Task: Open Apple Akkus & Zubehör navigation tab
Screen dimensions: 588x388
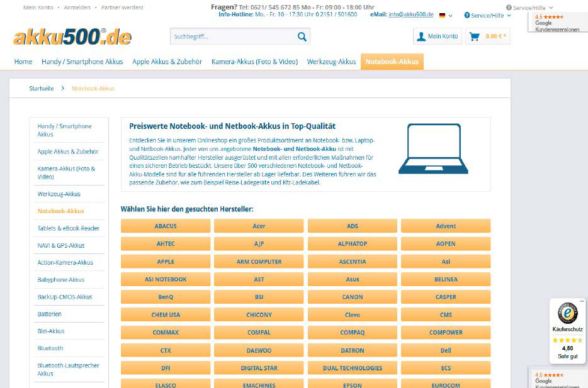Action: (x=167, y=62)
